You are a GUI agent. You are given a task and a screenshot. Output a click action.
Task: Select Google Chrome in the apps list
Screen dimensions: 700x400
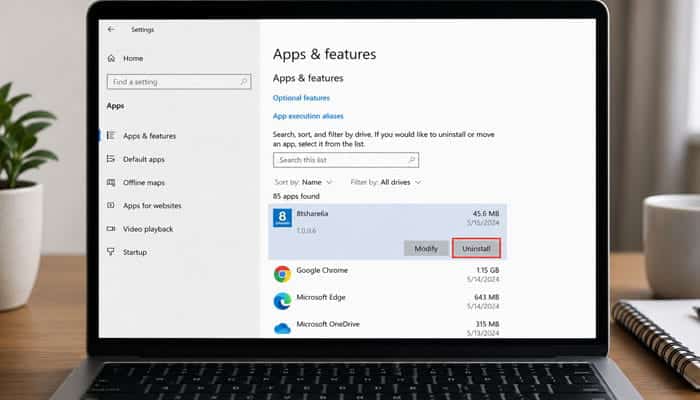coord(388,274)
